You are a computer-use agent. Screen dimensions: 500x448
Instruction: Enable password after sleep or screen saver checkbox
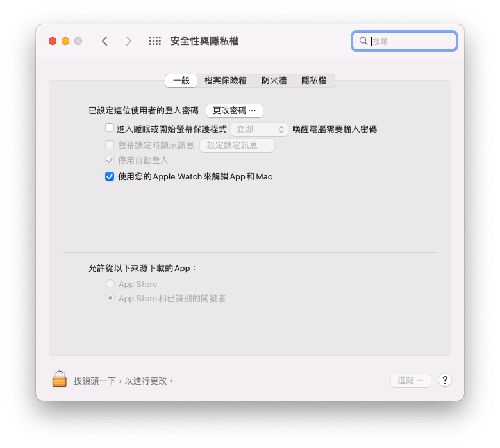110,128
